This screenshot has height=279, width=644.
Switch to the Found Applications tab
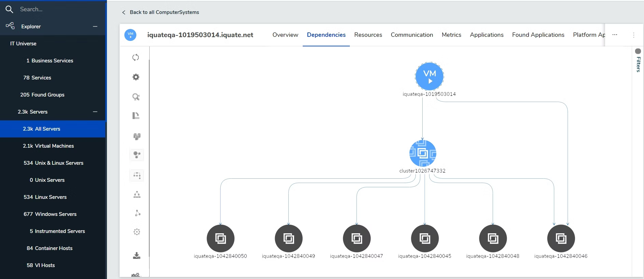pos(538,35)
